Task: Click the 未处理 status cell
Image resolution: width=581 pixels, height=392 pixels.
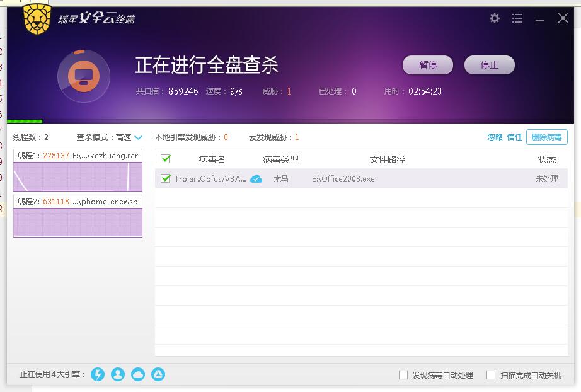Action: 547,178
